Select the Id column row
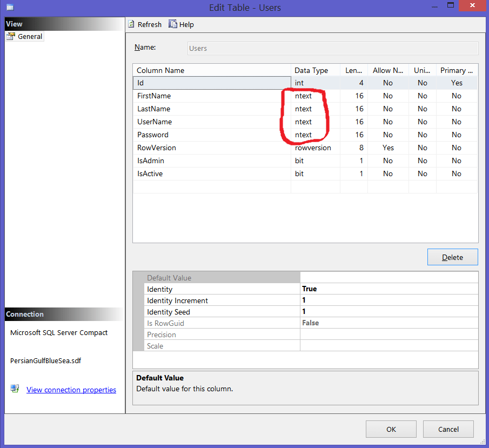Image resolution: width=489 pixels, height=448 pixels. point(212,83)
